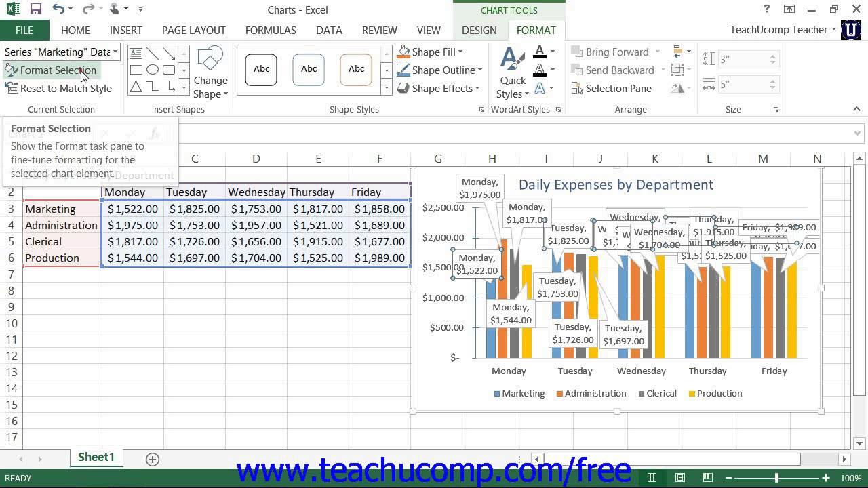Image resolution: width=868 pixels, height=488 pixels.
Task: Select chart title Daily Expenses by Department
Action: 616,184
